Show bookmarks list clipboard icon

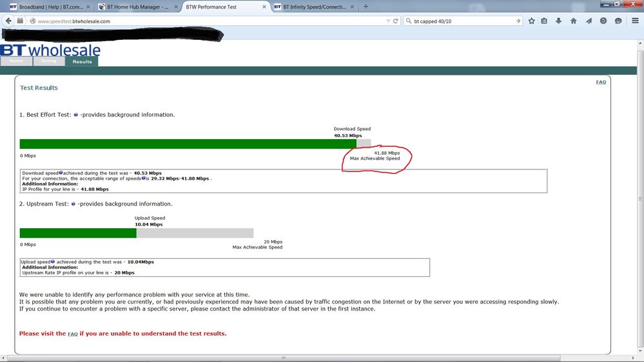(544, 21)
